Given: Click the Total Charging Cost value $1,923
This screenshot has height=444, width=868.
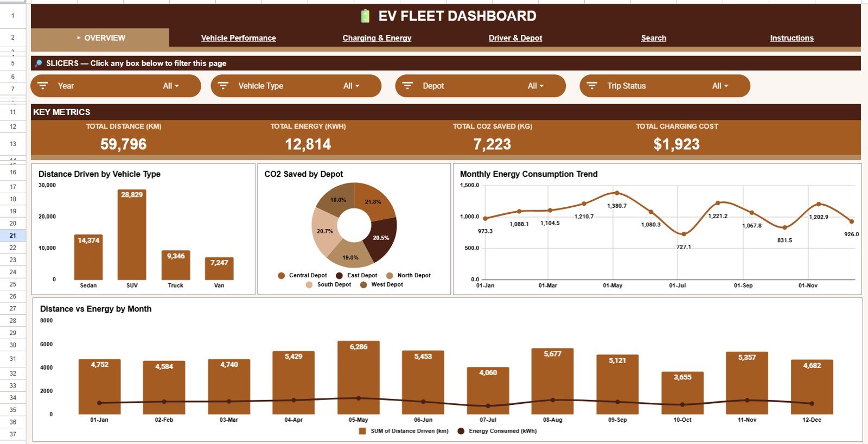Looking at the screenshot, I should point(676,144).
